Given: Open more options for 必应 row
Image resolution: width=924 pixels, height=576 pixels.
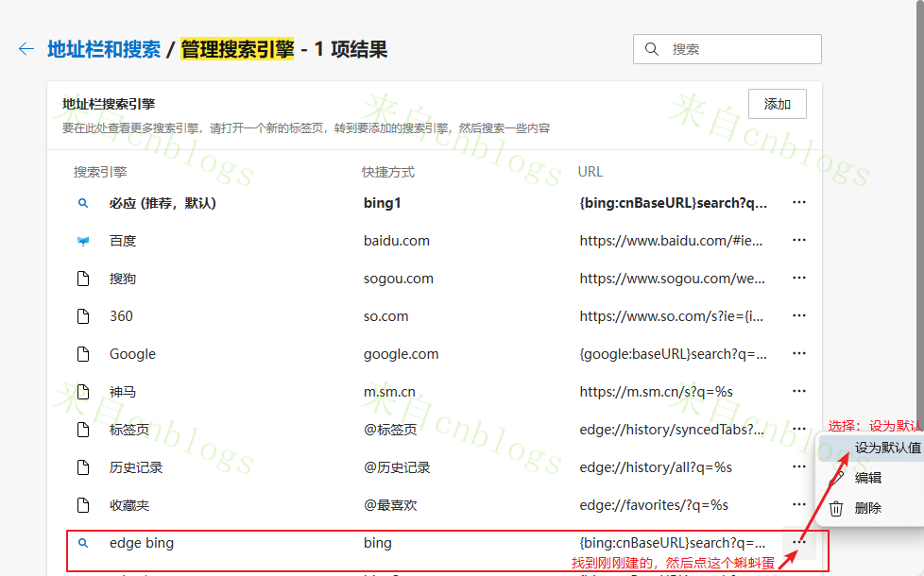Looking at the screenshot, I should tap(799, 202).
